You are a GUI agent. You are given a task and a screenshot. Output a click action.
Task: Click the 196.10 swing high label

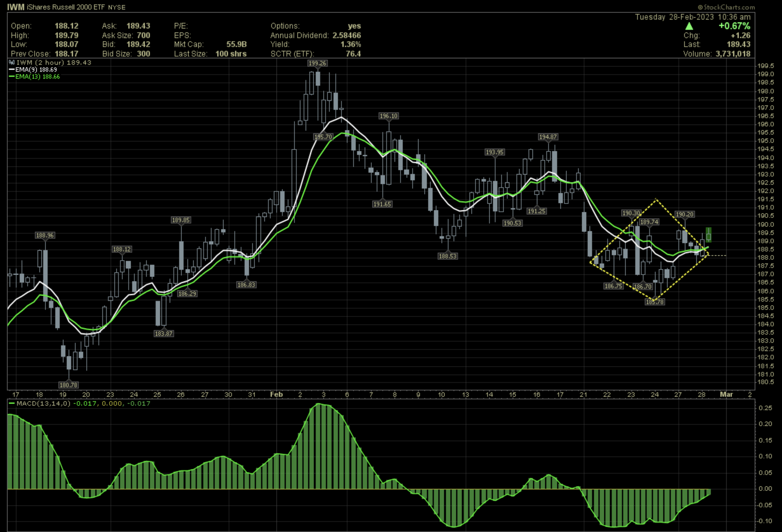389,116
